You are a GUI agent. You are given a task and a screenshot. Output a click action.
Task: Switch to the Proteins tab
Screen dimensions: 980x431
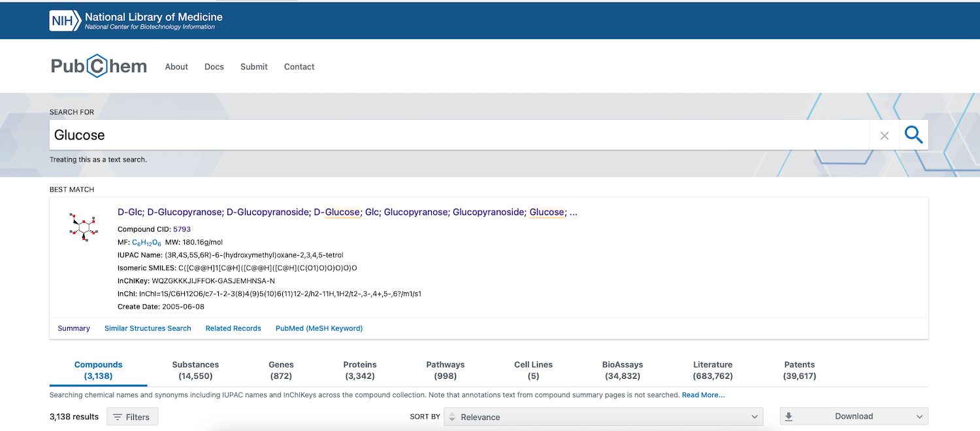pyautogui.click(x=359, y=370)
